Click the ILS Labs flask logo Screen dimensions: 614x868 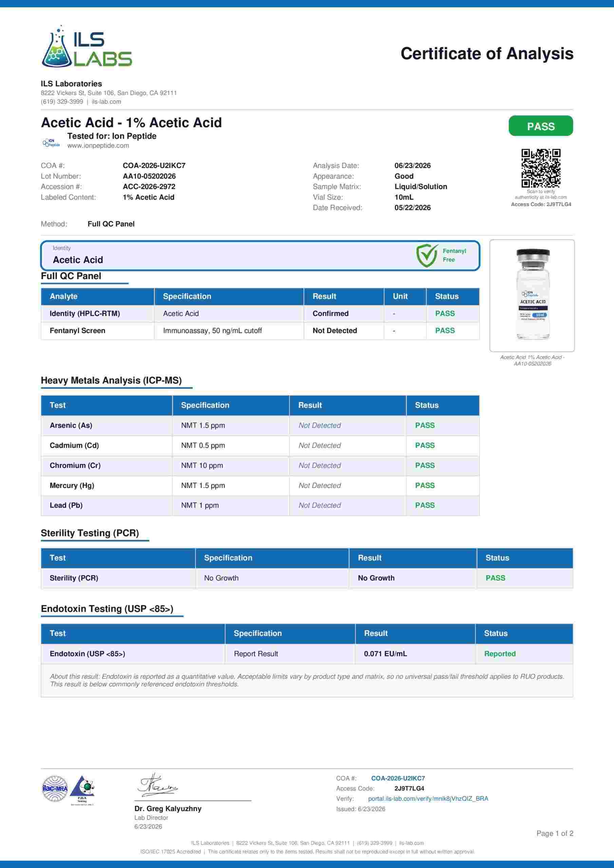(x=87, y=46)
